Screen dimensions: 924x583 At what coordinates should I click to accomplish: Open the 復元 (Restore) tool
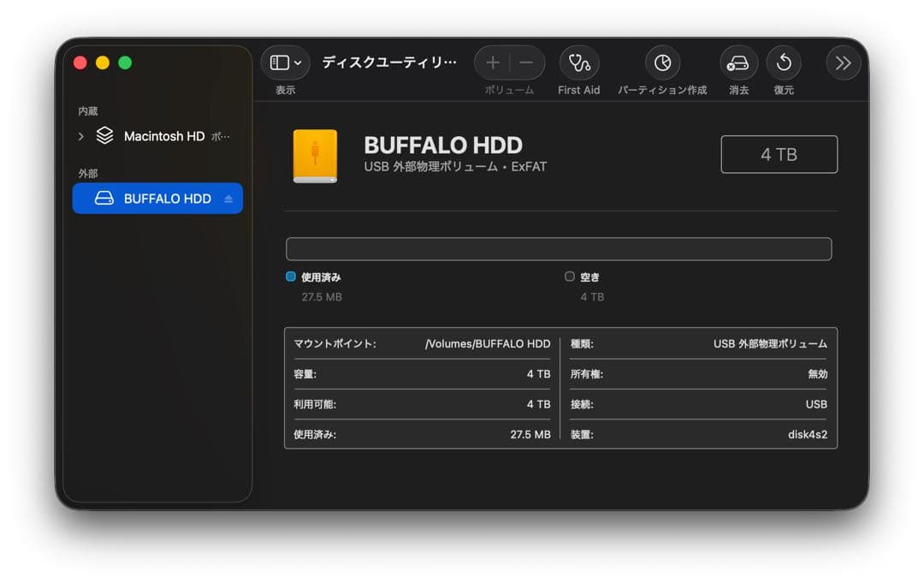[x=783, y=62]
